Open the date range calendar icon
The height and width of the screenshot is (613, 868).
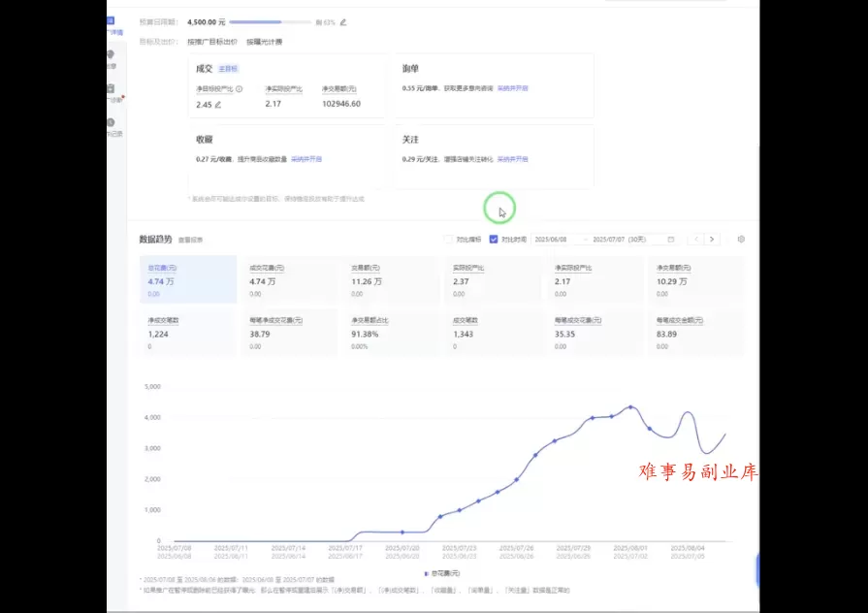click(x=671, y=240)
